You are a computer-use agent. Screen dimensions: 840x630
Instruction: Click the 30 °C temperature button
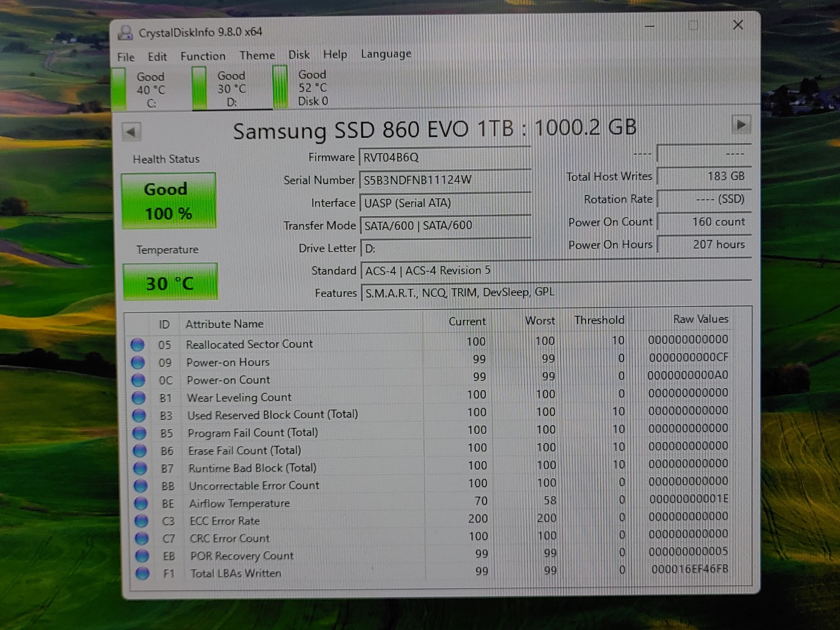[x=170, y=282]
